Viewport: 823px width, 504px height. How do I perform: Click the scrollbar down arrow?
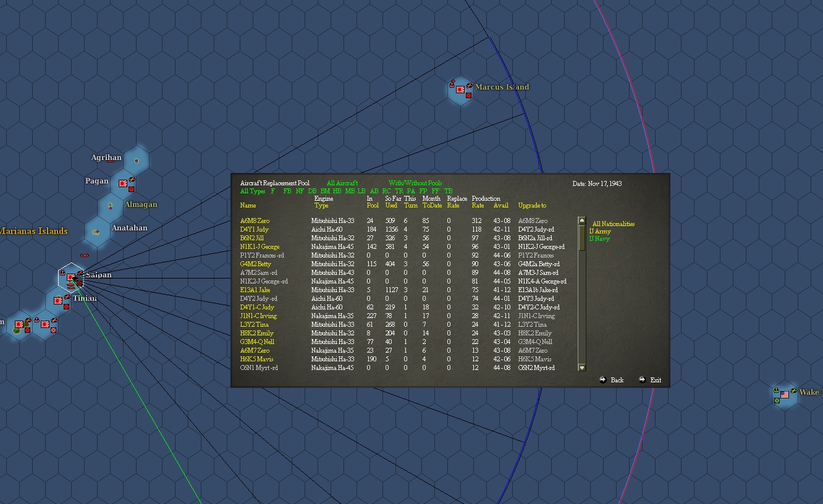581,367
